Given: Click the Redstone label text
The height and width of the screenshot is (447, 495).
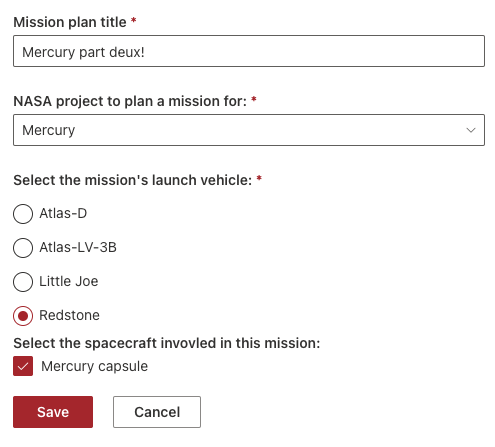Looking at the screenshot, I should pyautogui.click(x=69, y=315).
